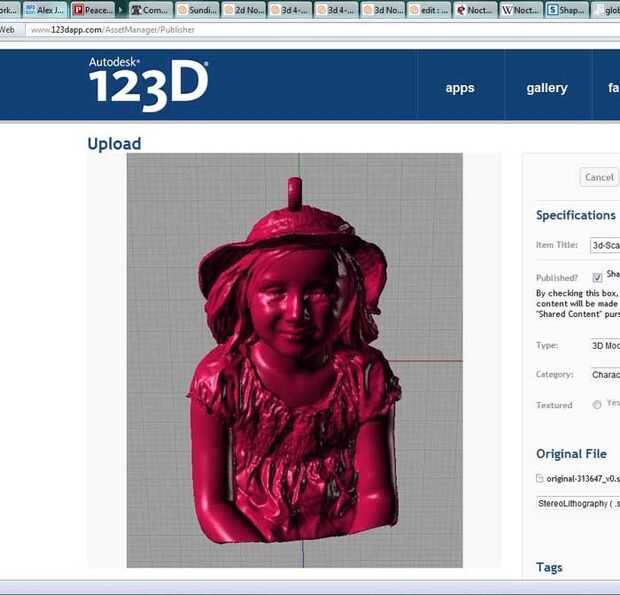Click the Tags section heading

(549, 567)
